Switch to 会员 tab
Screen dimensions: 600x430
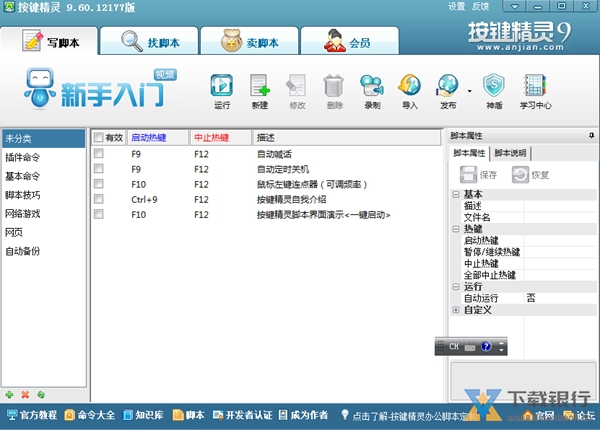point(350,41)
